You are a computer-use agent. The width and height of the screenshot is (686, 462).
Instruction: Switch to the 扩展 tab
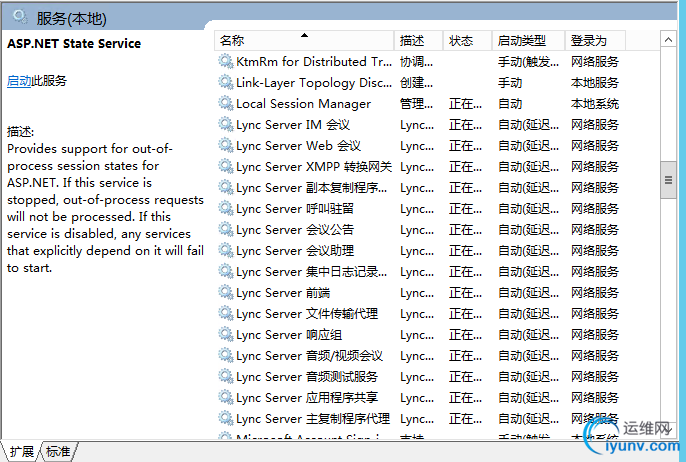(x=21, y=452)
